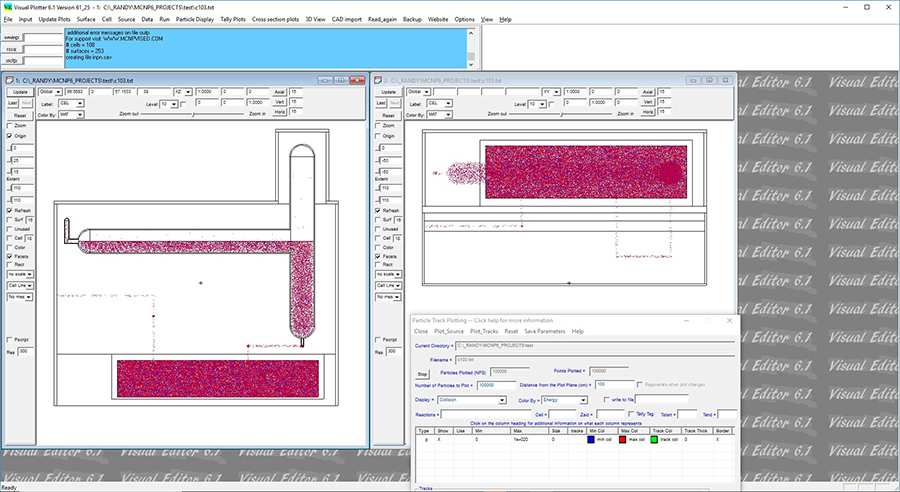This screenshot has height=492, width=900.
Task: Click the blue min col color swatch
Action: coord(591,440)
